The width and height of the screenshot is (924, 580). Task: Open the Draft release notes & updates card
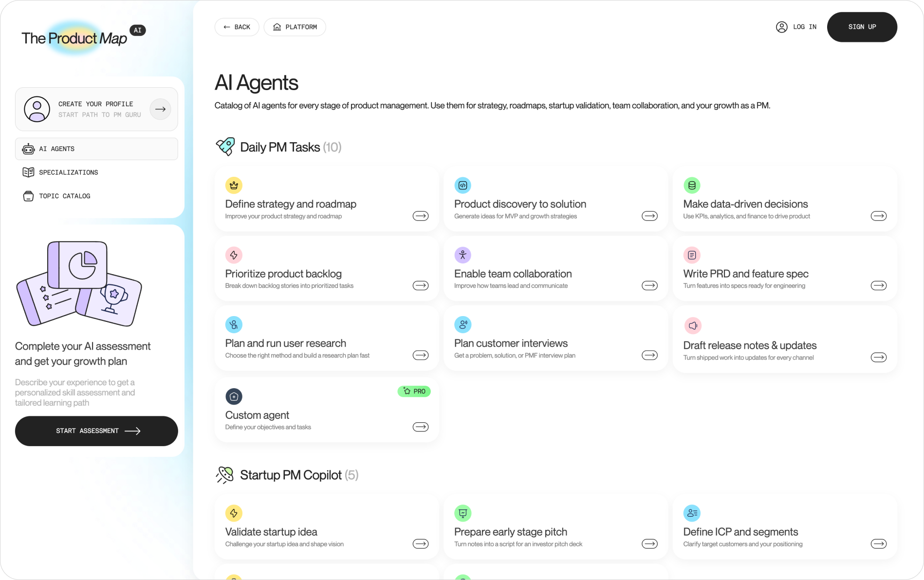click(x=785, y=340)
